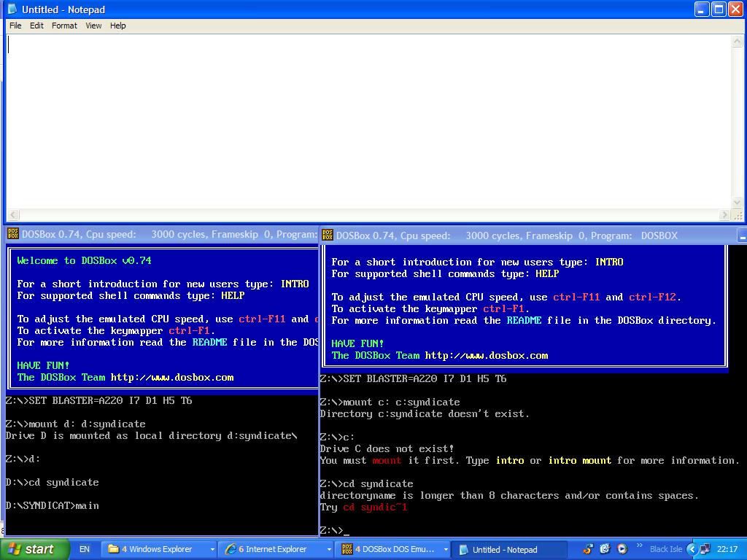Image resolution: width=747 pixels, height=560 pixels.
Task: Click the Black Isle toolbar label
Action: 665,549
